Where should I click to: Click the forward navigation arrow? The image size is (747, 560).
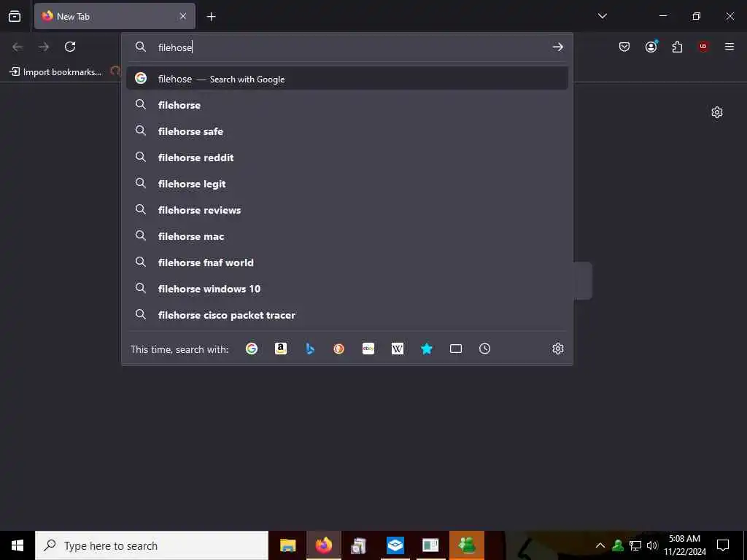click(x=44, y=47)
